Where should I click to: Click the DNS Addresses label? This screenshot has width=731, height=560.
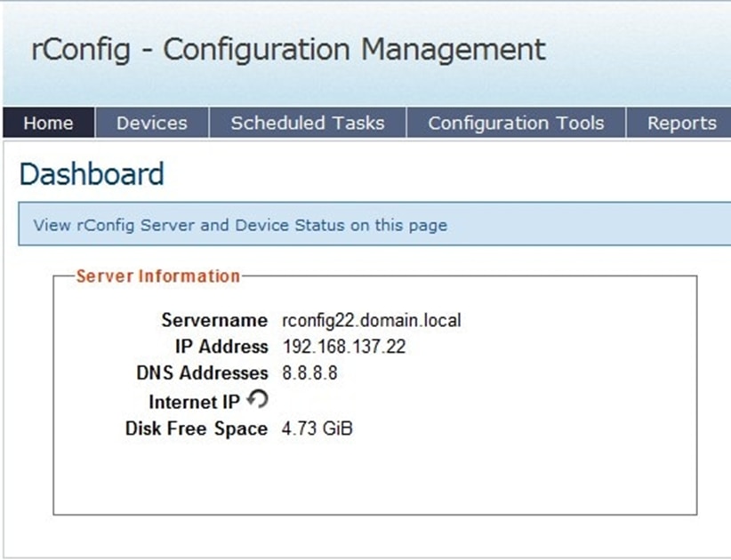click(203, 373)
